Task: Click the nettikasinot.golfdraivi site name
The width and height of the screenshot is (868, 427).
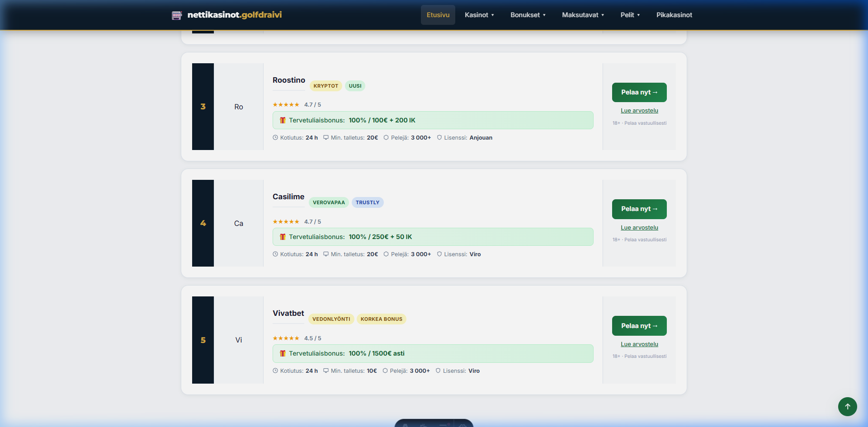Action: pyautogui.click(x=235, y=15)
